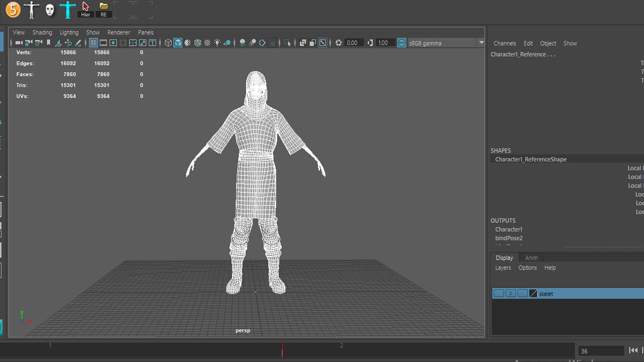Toggle the Resolution Gate icon
Viewport: 644px width, 362px height.
click(113, 43)
